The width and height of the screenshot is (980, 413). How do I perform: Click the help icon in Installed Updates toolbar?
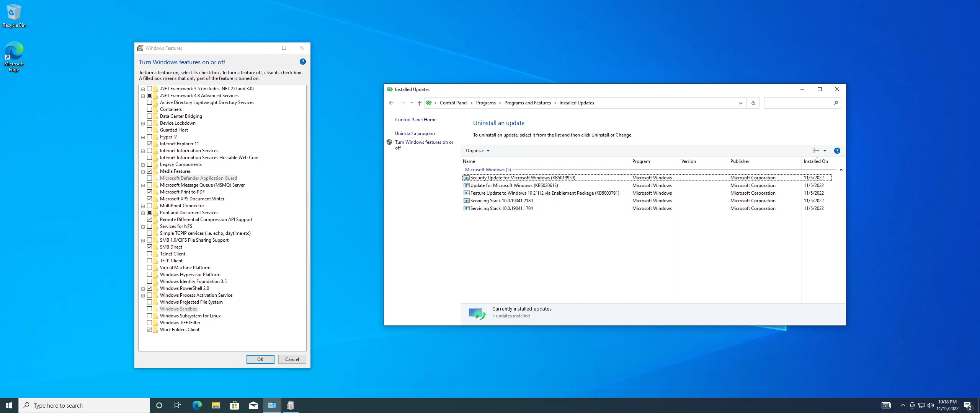coord(837,151)
